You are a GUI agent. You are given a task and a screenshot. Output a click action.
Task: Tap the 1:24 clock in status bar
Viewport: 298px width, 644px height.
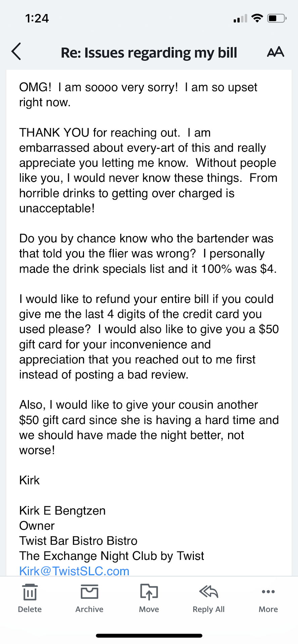(37, 18)
